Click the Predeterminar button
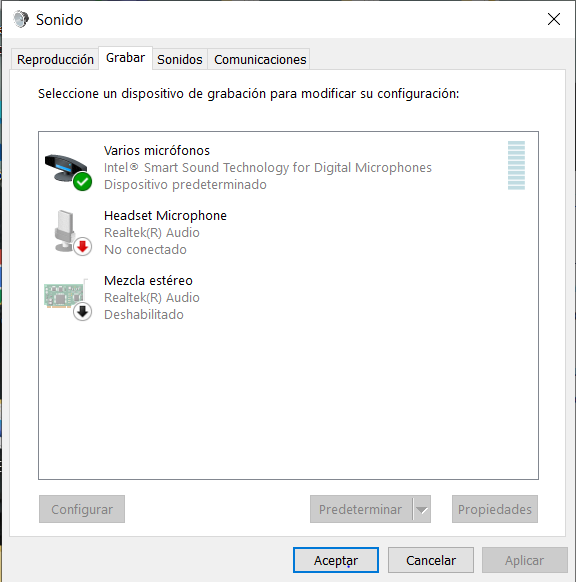This screenshot has height=582, width=576. click(361, 509)
